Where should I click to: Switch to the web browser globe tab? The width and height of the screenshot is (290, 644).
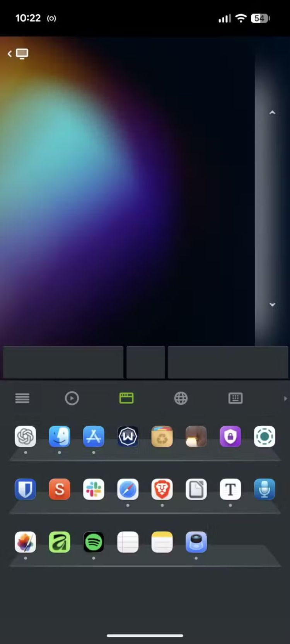point(181,398)
